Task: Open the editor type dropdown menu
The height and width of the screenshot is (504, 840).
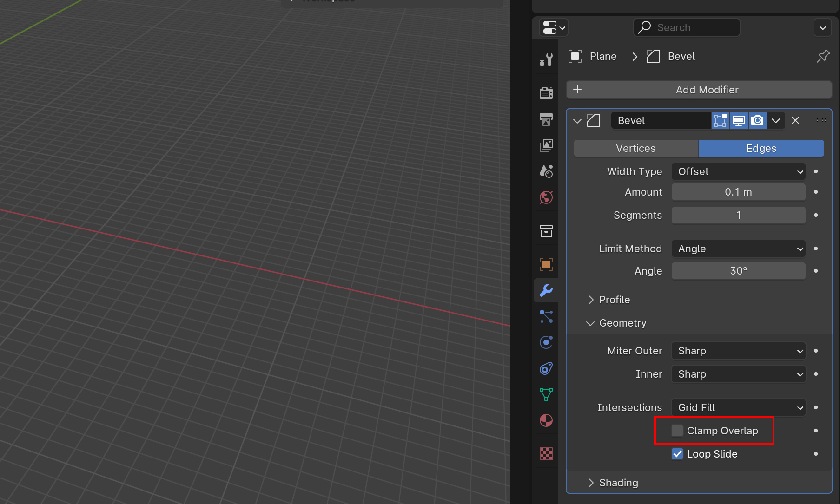Action: pyautogui.click(x=554, y=27)
